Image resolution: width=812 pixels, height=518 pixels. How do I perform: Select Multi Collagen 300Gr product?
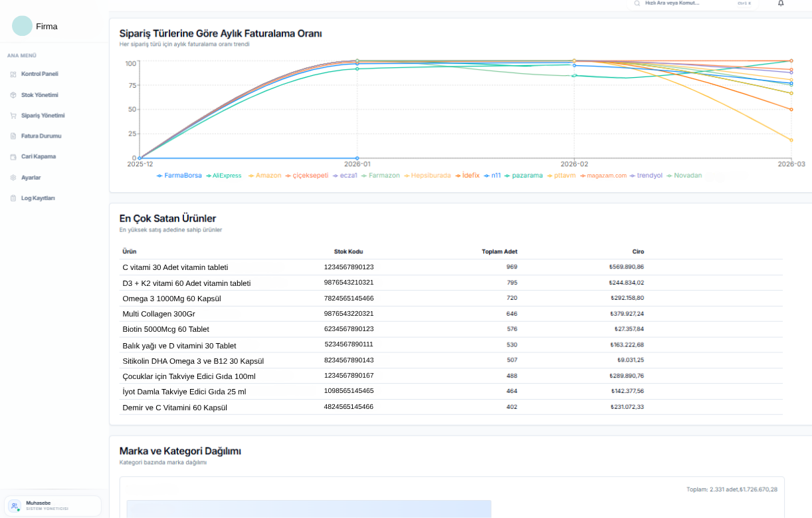point(451,314)
